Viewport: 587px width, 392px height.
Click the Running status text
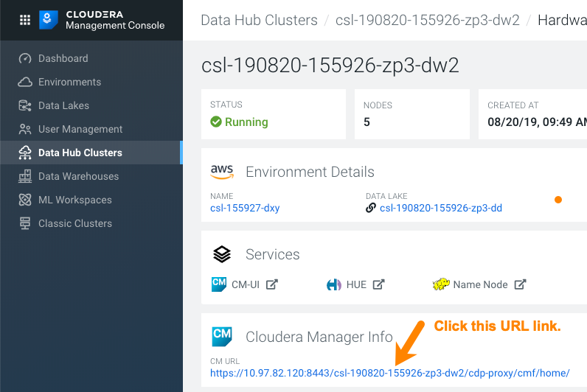click(246, 122)
